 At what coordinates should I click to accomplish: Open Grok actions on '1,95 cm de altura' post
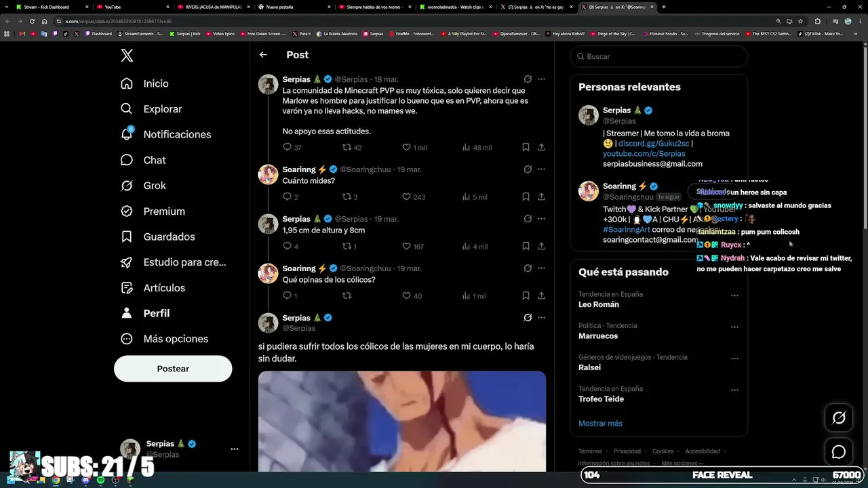click(528, 219)
